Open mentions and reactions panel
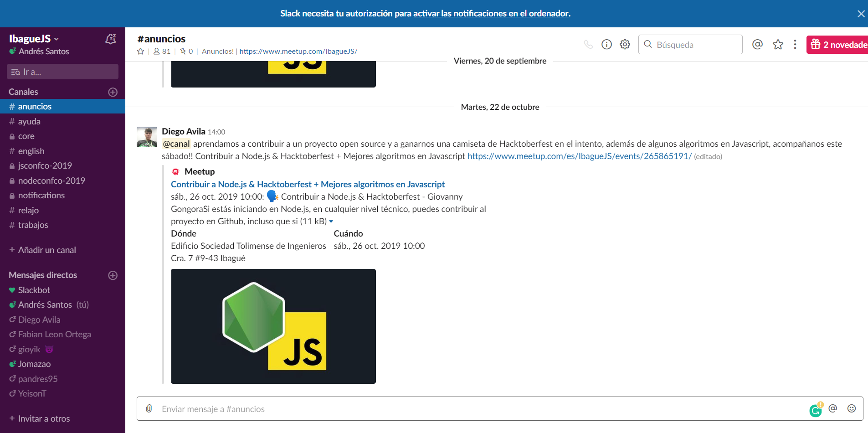868x433 pixels. 757,44
